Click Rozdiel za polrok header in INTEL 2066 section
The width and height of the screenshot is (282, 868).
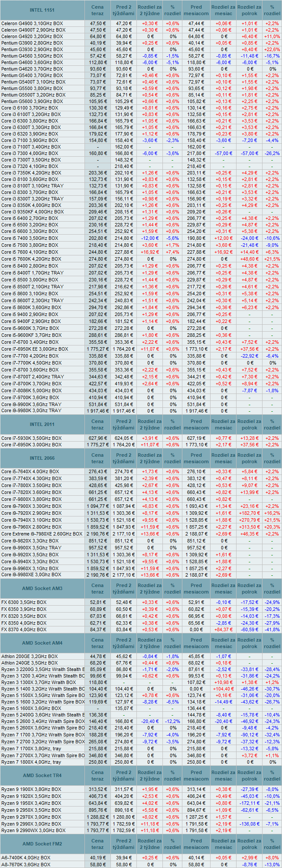(x=250, y=458)
